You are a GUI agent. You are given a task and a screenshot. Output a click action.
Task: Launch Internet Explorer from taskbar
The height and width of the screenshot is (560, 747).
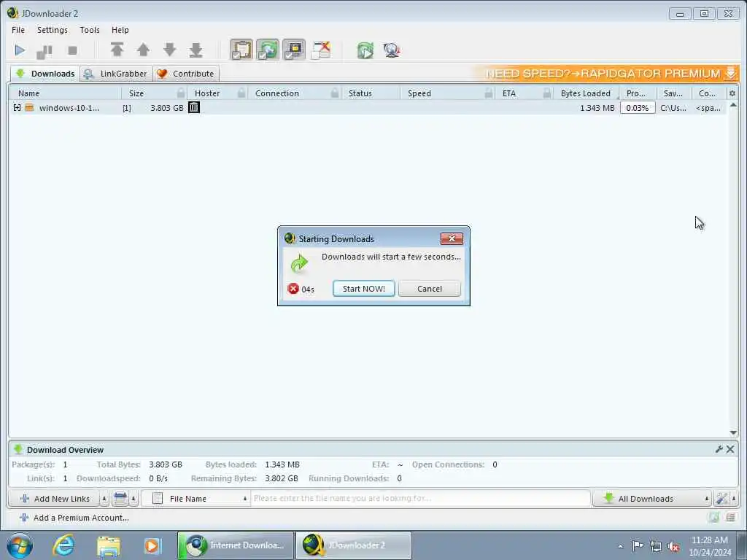pyautogui.click(x=63, y=545)
